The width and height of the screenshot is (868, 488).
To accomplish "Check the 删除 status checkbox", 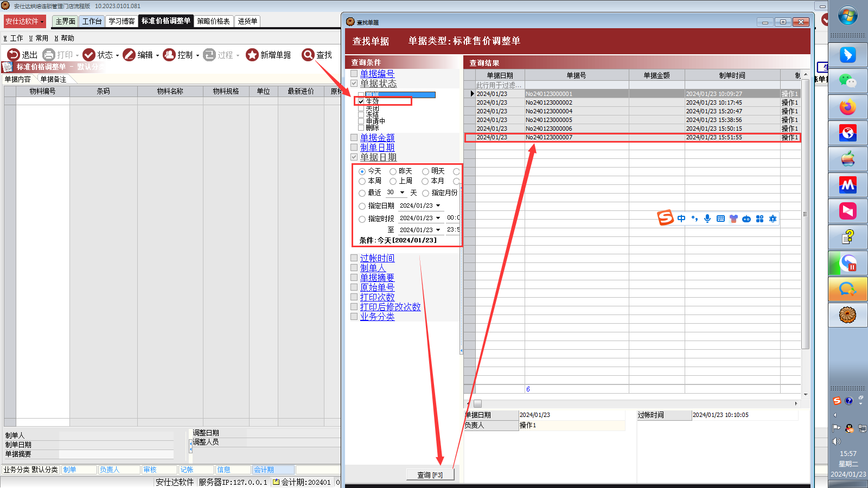I will pyautogui.click(x=361, y=127).
